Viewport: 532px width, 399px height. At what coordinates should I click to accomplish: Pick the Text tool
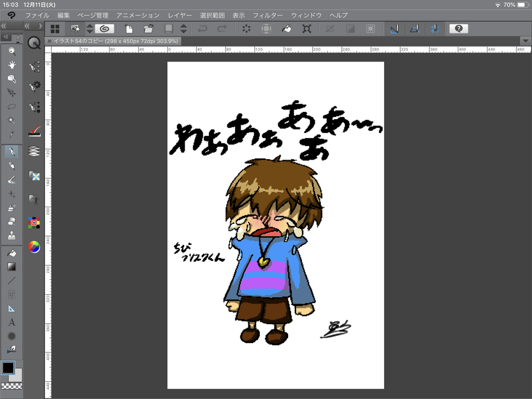[x=11, y=322]
